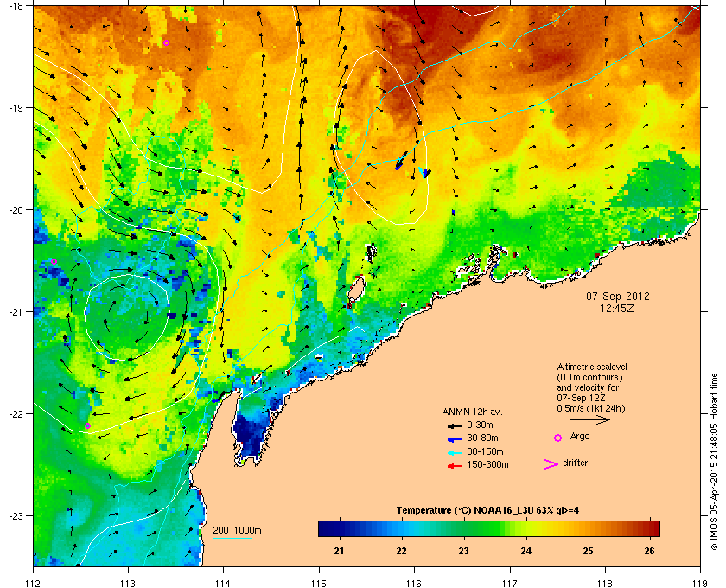This screenshot has height=588, width=726.
Task: Click the 'ANMN 12h av.' legend heading
Action: 472,412
